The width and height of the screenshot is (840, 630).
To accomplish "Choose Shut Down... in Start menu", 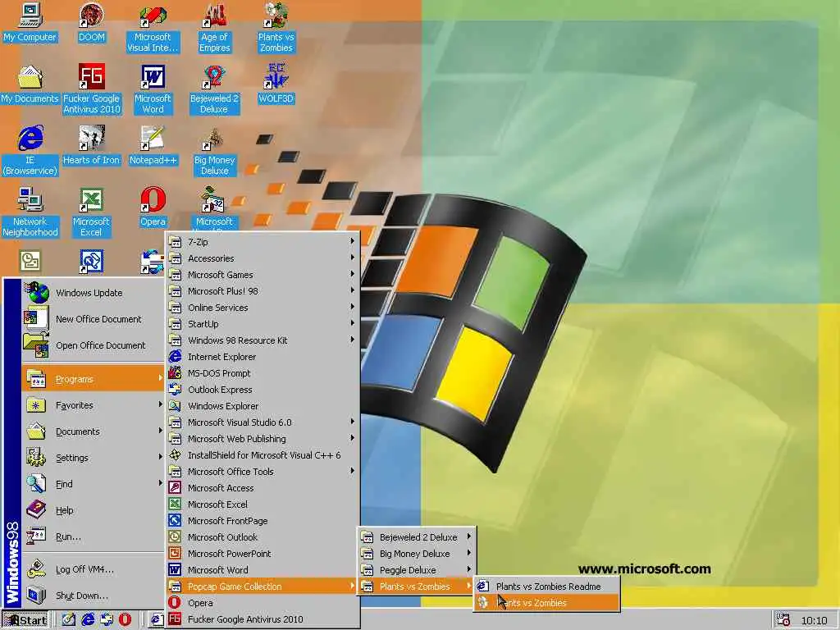I will [x=94, y=596].
